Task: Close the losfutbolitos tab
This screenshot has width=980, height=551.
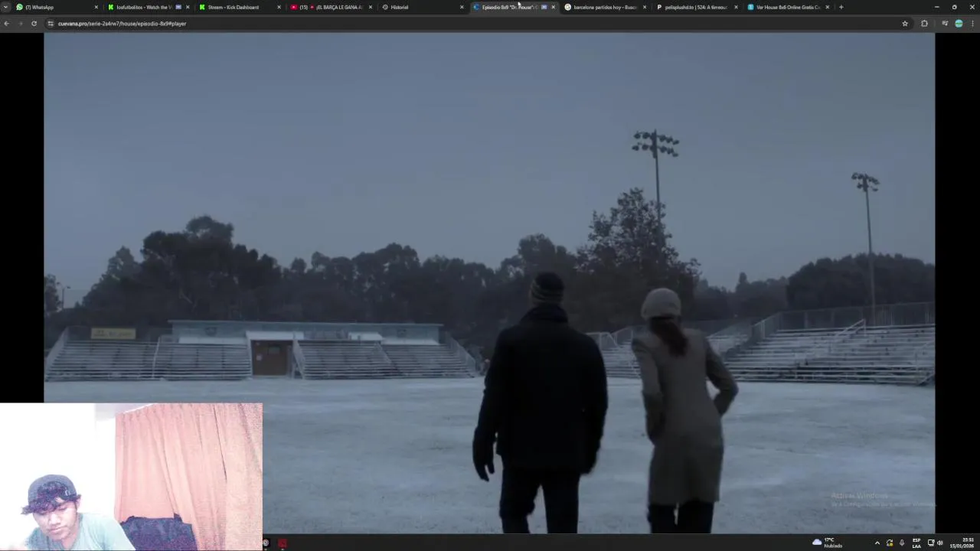Action: coord(188,7)
